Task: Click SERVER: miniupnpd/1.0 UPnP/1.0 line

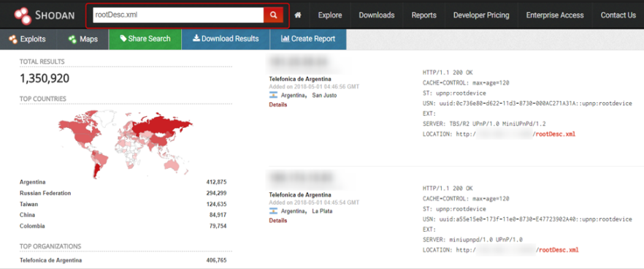Action: pyautogui.click(x=472, y=239)
